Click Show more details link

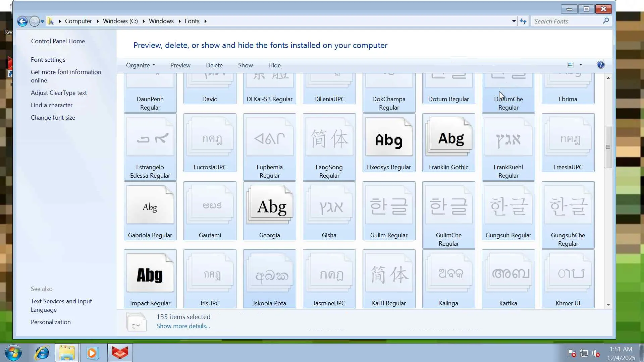[x=183, y=326]
